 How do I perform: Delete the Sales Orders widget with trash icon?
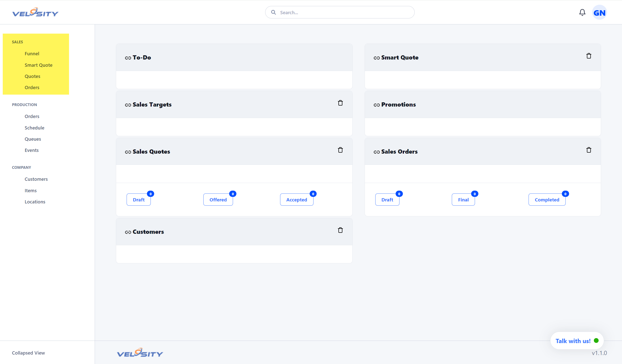click(589, 150)
